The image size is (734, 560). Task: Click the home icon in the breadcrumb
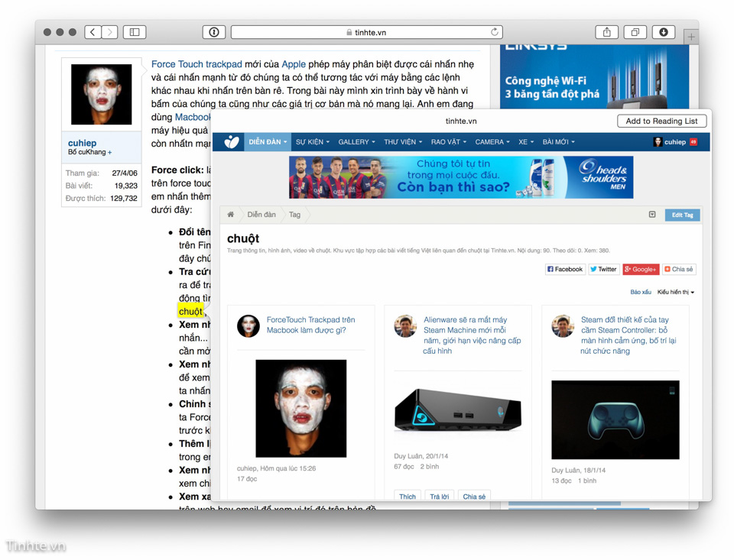pyautogui.click(x=230, y=214)
